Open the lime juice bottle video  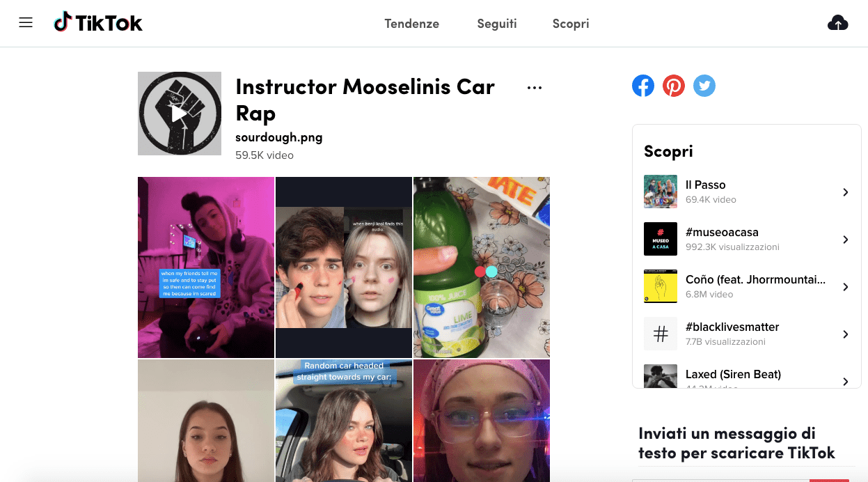tap(482, 267)
